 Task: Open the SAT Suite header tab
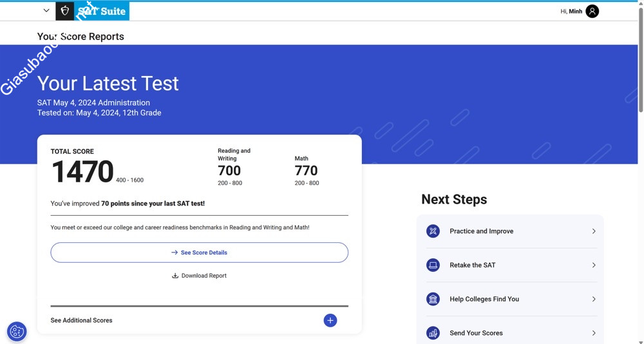click(x=102, y=11)
